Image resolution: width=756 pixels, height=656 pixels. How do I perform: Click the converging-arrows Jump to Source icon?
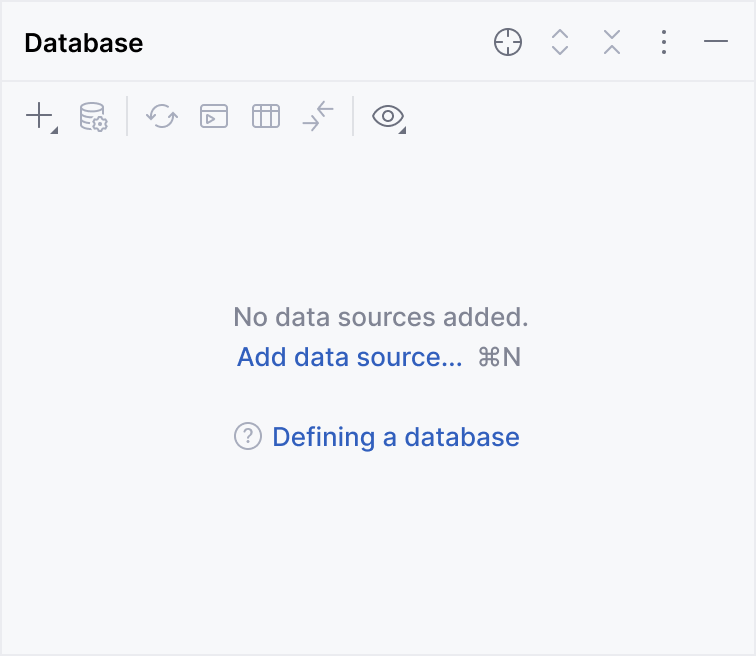[318, 117]
